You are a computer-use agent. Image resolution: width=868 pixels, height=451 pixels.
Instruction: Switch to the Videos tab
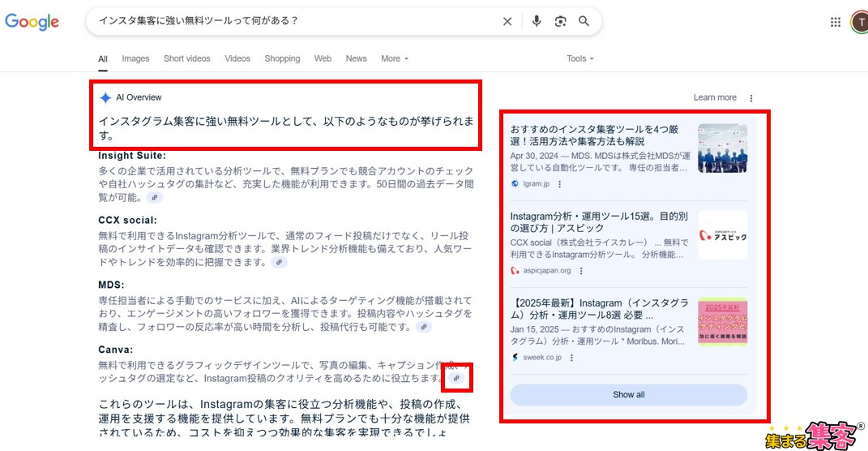(x=237, y=58)
